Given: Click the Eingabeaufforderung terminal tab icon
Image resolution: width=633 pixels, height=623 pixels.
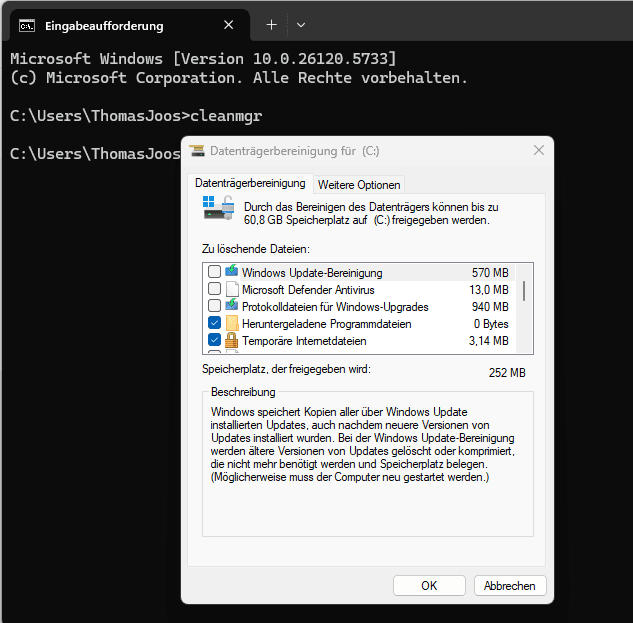Looking at the screenshot, I should pos(27,25).
